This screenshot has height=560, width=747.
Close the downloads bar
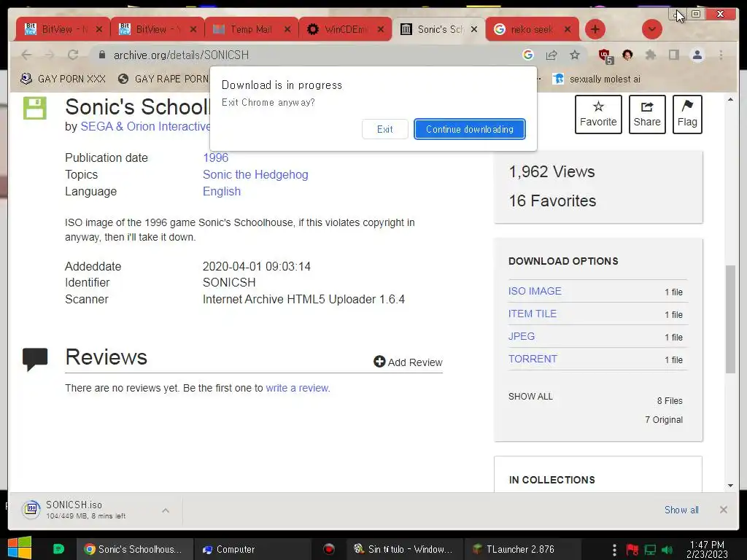tap(723, 510)
